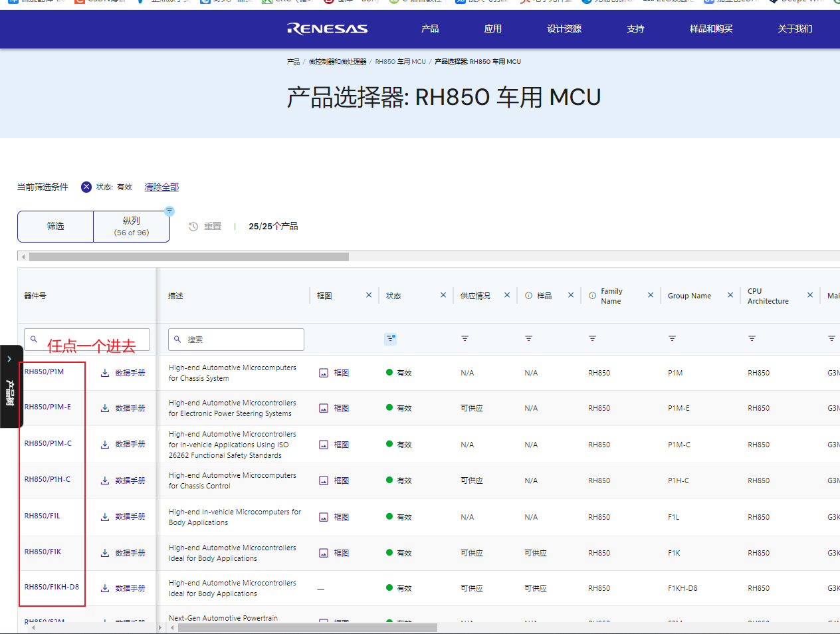Remove the 样品 column

pyautogui.click(x=571, y=295)
